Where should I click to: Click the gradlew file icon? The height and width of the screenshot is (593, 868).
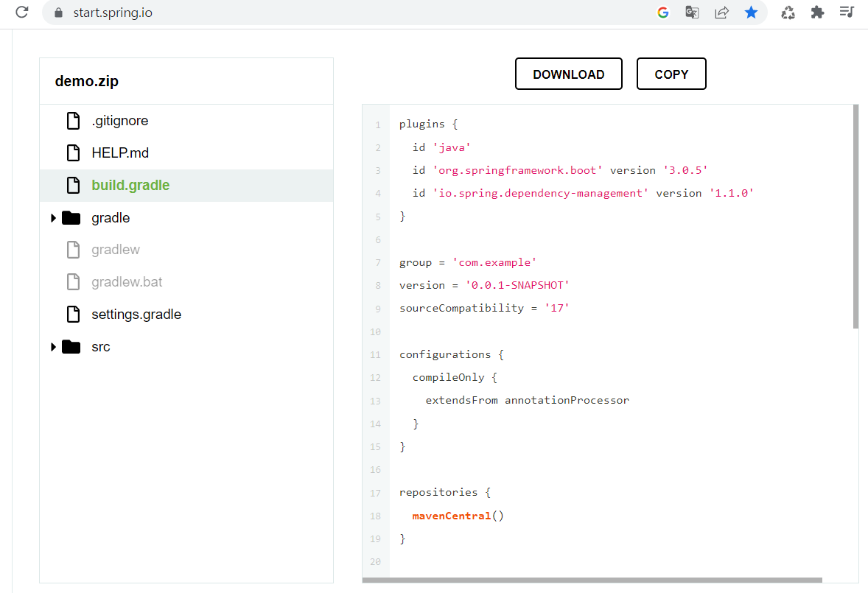[73, 250]
